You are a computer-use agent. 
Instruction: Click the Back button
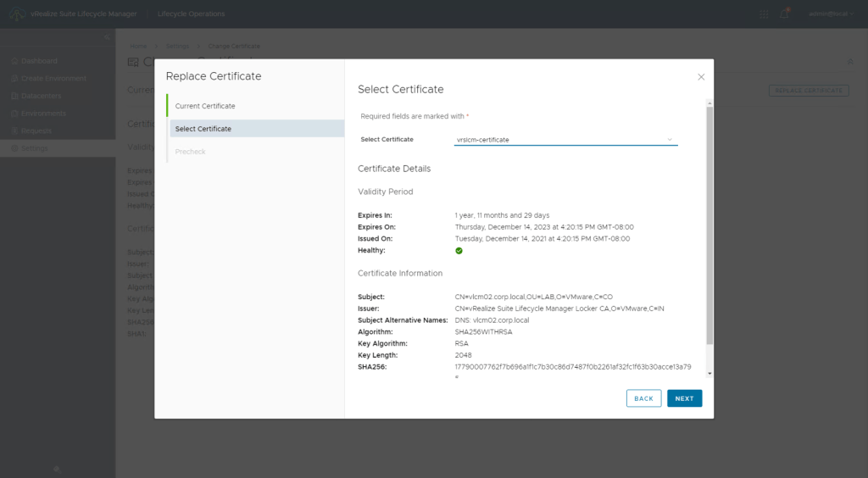coord(643,398)
